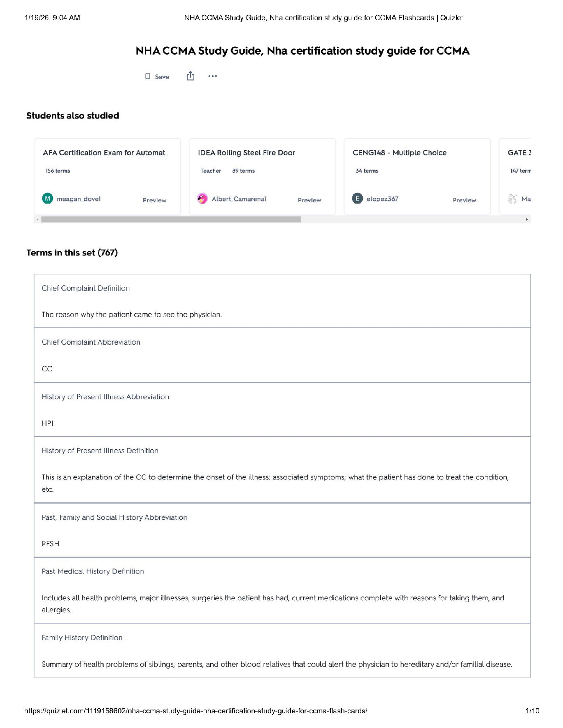Viewport: 563px width, 728px height.
Task: Click the GATE card author avatar
Action: [512, 199]
